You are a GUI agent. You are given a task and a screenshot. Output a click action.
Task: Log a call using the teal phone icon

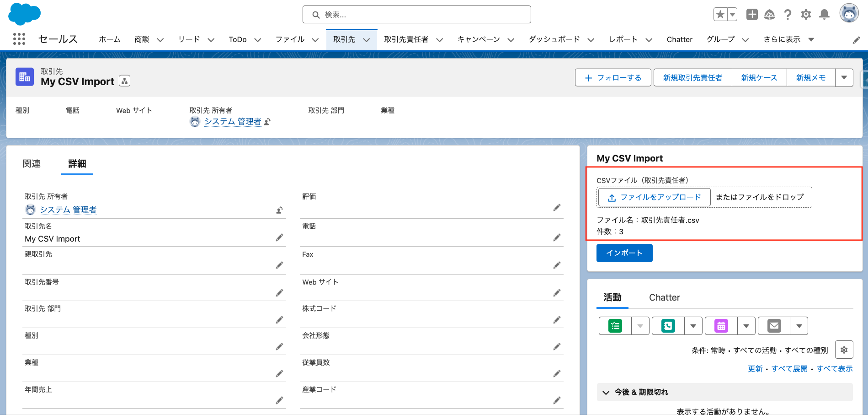tap(668, 326)
